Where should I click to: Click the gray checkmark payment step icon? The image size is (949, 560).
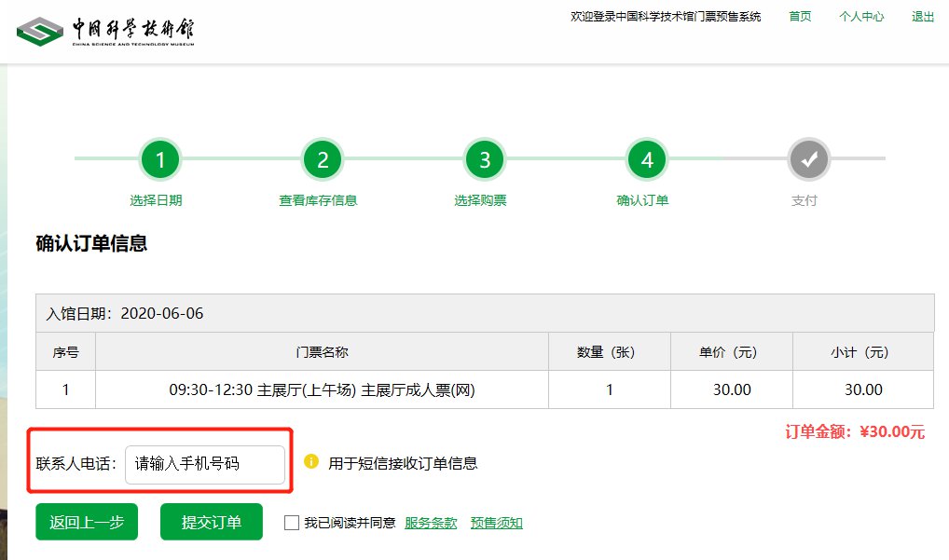coord(808,160)
